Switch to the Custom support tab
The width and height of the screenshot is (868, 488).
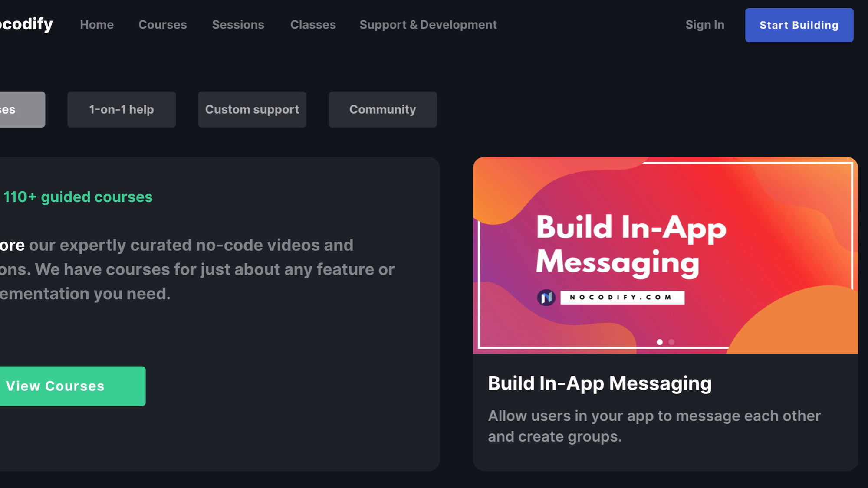252,109
